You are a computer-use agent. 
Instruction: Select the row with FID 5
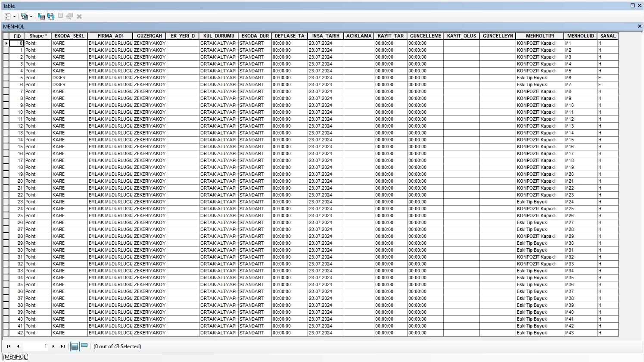pyautogui.click(x=6, y=78)
